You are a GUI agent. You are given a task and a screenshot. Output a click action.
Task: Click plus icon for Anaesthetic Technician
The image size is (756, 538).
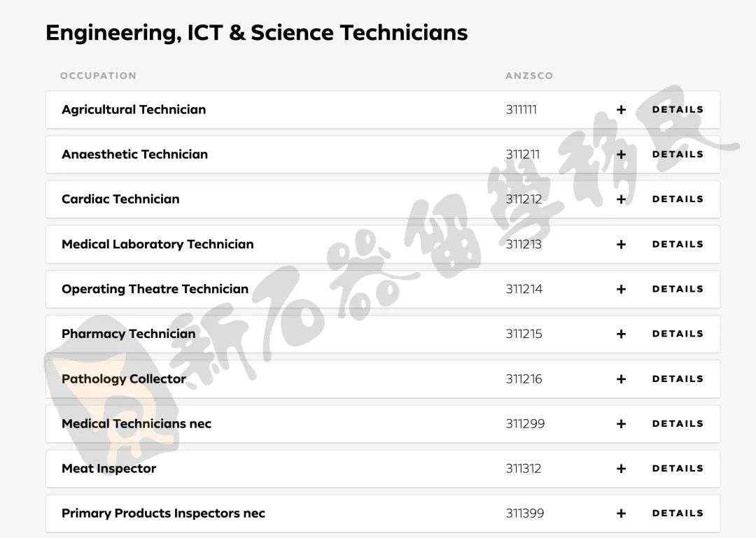click(621, 155)
